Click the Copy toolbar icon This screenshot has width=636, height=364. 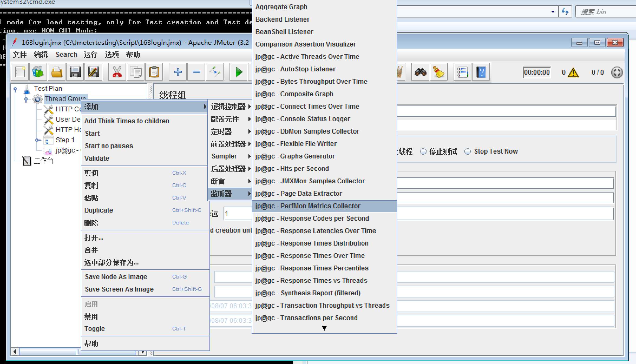point(136,72)
